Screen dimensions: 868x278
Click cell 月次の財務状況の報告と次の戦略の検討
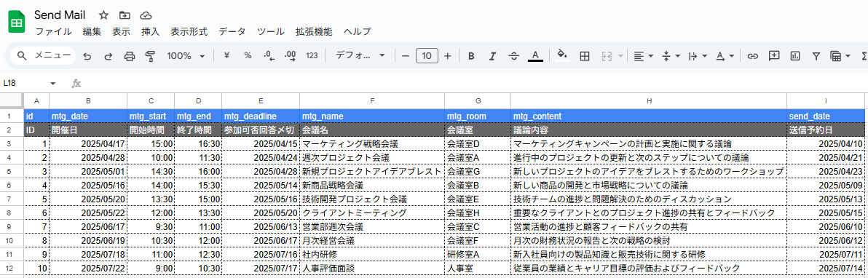coord(649,241)
